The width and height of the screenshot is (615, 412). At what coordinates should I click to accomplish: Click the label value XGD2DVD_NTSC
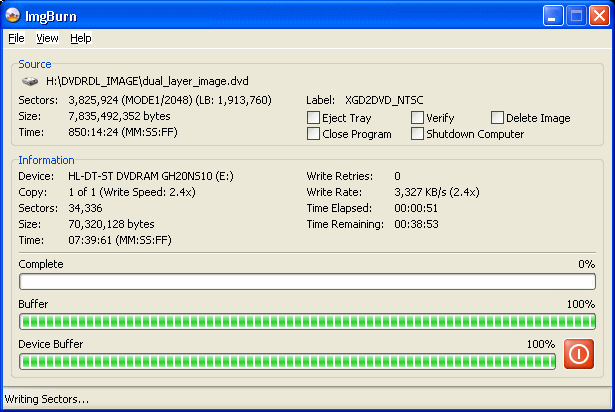pyautogui.click(x=384, y=100)
